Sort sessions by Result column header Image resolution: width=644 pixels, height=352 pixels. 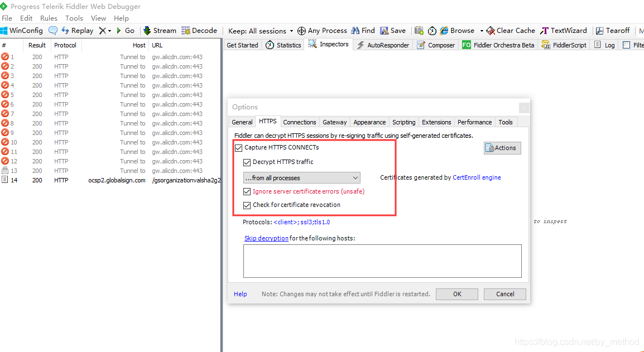[37, 45]
